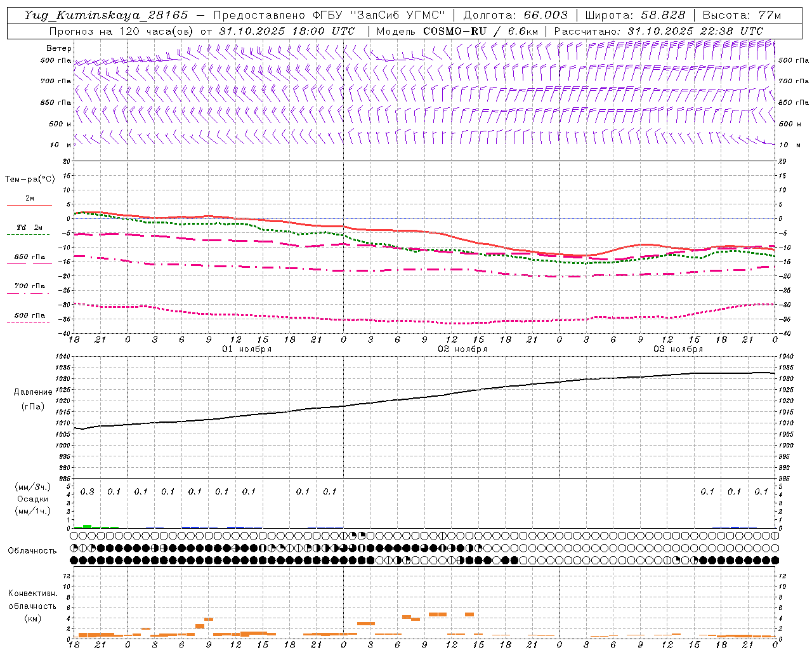Viewport: 812px width, 650px height.
Task: Click the station height value 77м
Action: [x=769, y=15]
